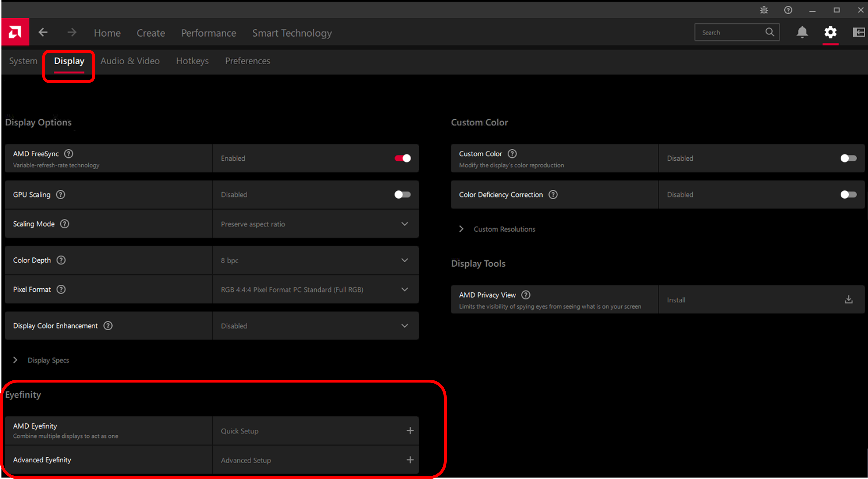This screenshot has width=868, height=479.
Task: Switch to the Hotkeys tab
Action: tap(192, 61)
